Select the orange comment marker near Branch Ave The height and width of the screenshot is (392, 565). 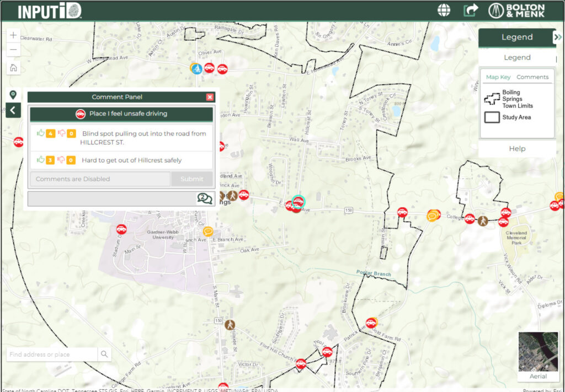[x=208, y=232]
